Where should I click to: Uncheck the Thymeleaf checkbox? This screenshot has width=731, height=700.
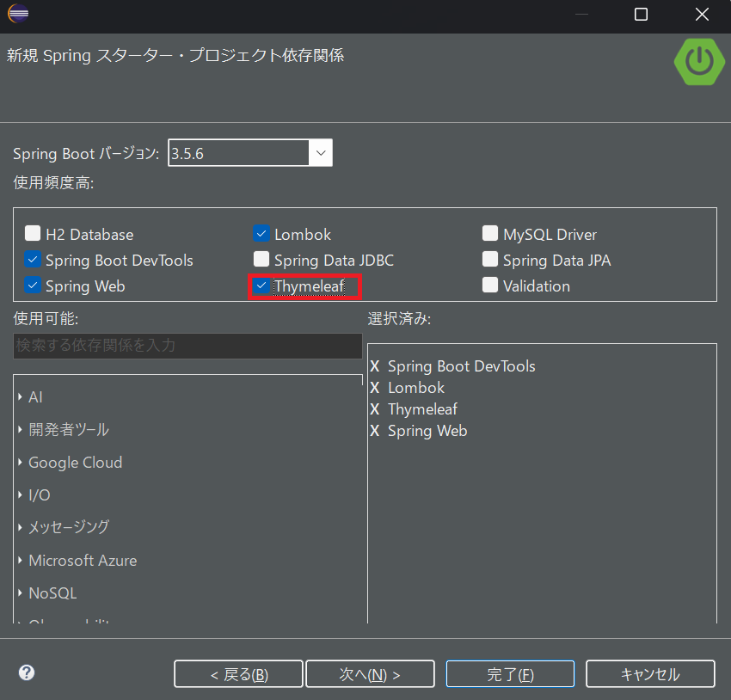[x=261, y=286]
